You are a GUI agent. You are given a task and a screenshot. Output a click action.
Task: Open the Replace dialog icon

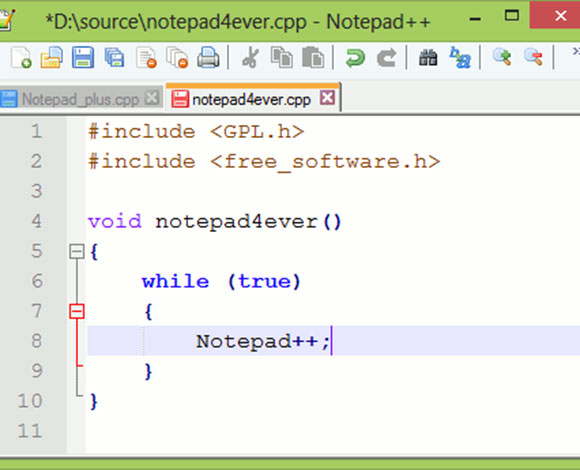tap(460, 58)
